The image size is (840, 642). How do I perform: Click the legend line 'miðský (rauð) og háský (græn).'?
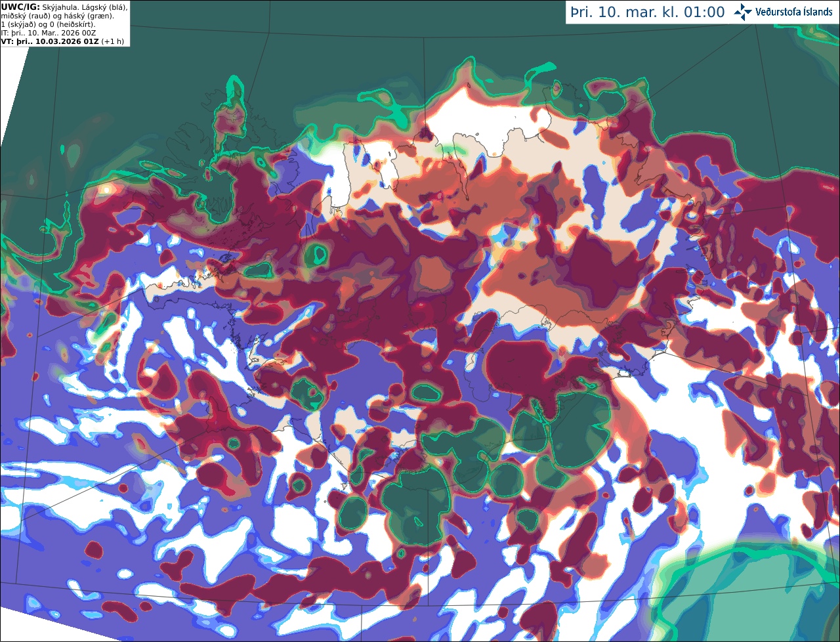(x=58, y=16)
